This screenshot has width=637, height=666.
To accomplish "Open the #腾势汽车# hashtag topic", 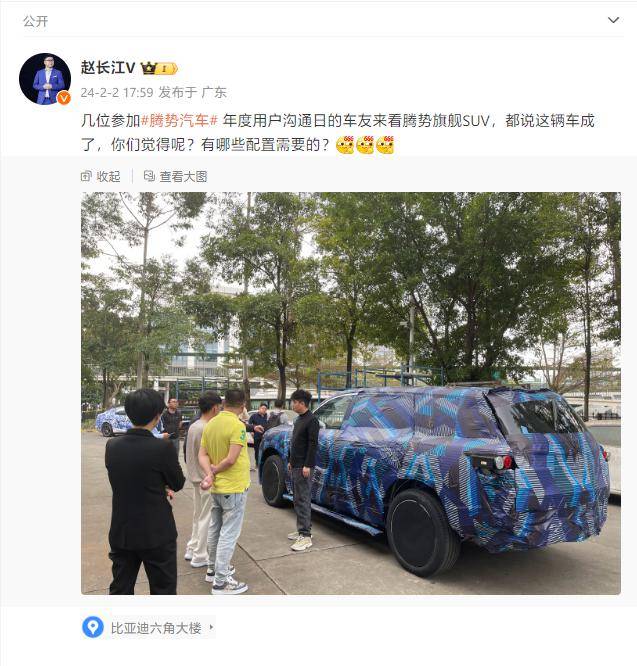I will click(179, 121).
